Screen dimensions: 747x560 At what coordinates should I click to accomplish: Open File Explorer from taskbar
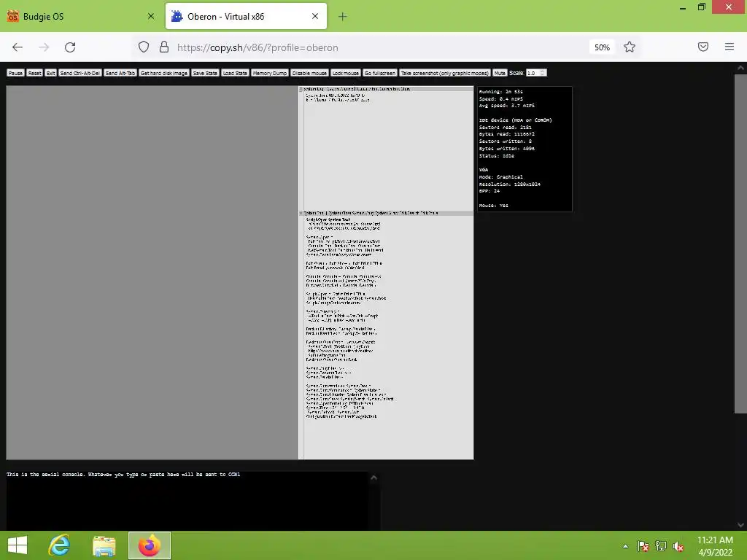pos(104,545)
